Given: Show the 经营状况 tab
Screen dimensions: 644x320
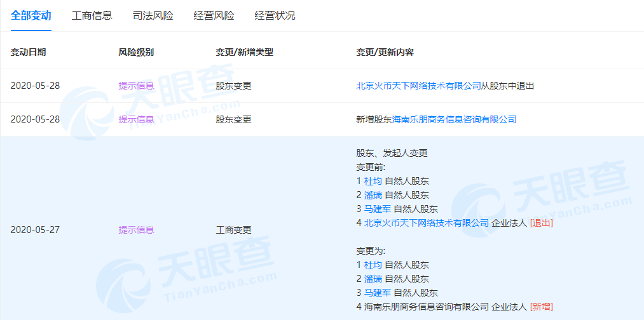Looking at the screenshot, I should tap(275, 16).
